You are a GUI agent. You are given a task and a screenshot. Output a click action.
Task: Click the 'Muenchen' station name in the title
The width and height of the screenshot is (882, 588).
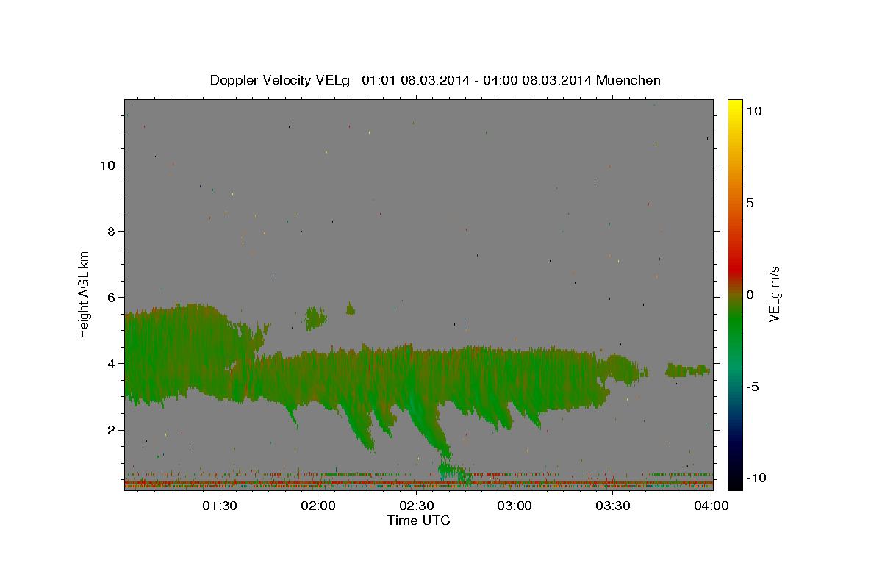point(628,80)
